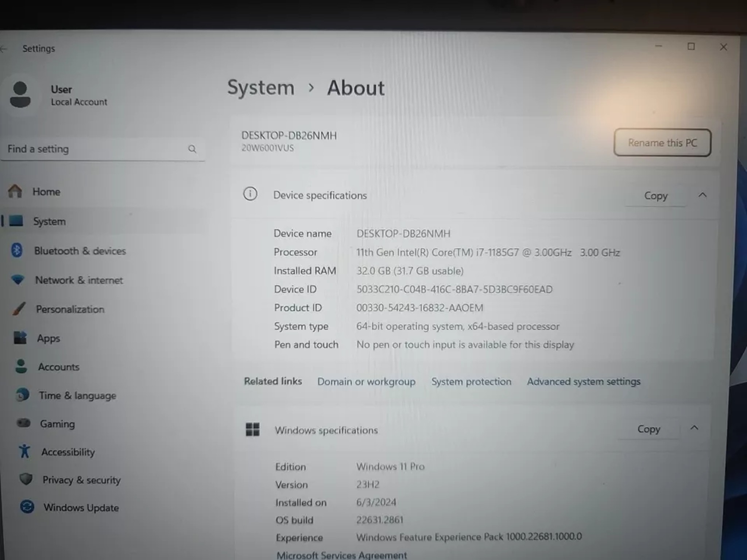Click the Accessibility figure icon
Image resolution: width=747 pixels, height=560 pixels.
point(24,451)
